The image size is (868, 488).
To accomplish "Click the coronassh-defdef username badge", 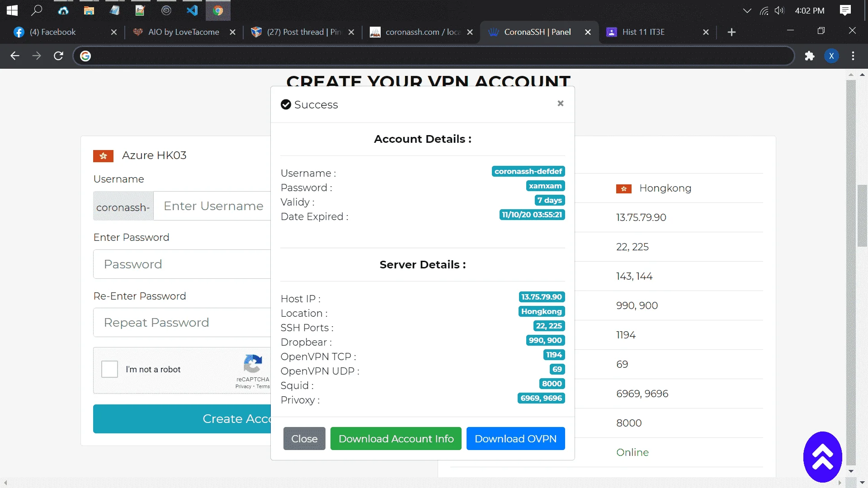I will 528,172.
